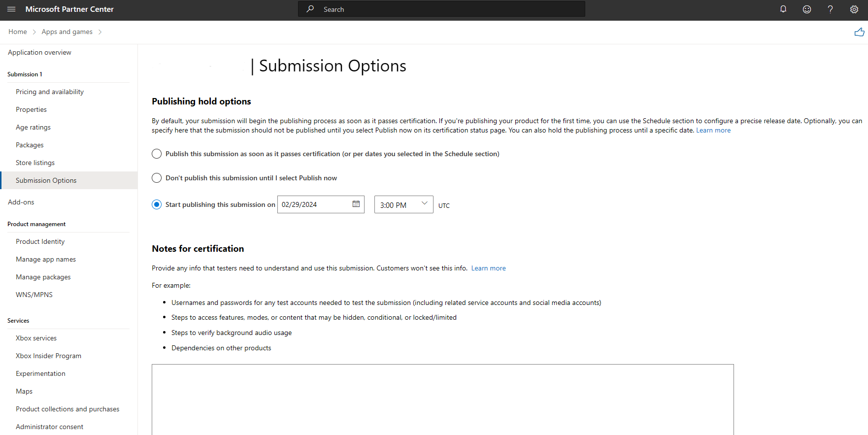Click the date field showing 02/29/2024
868x435 pixels.
pos(313,204)
